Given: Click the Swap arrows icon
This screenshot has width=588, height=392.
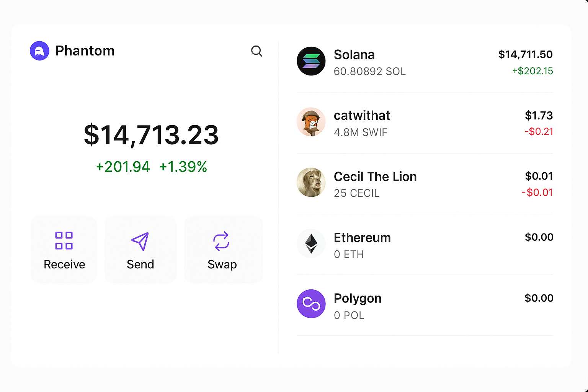Looking at the screenshot, I should point(222,241).
